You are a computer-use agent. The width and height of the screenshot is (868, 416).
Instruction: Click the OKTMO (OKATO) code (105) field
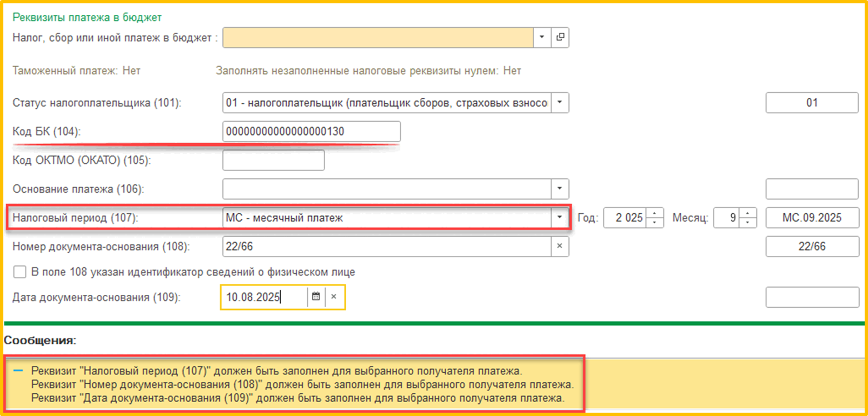pyautogui.click(x=273, y=161)
